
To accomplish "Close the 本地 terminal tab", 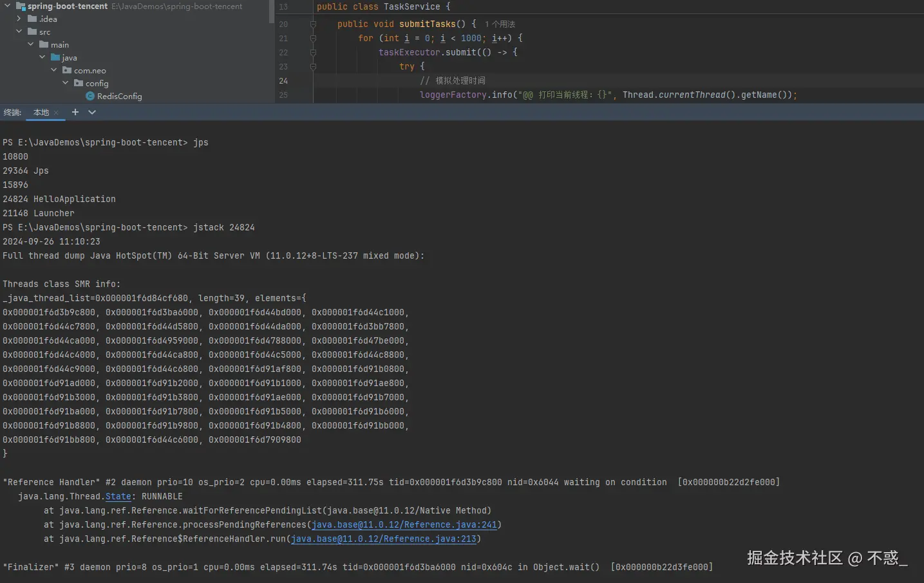I will click(56, 113).
